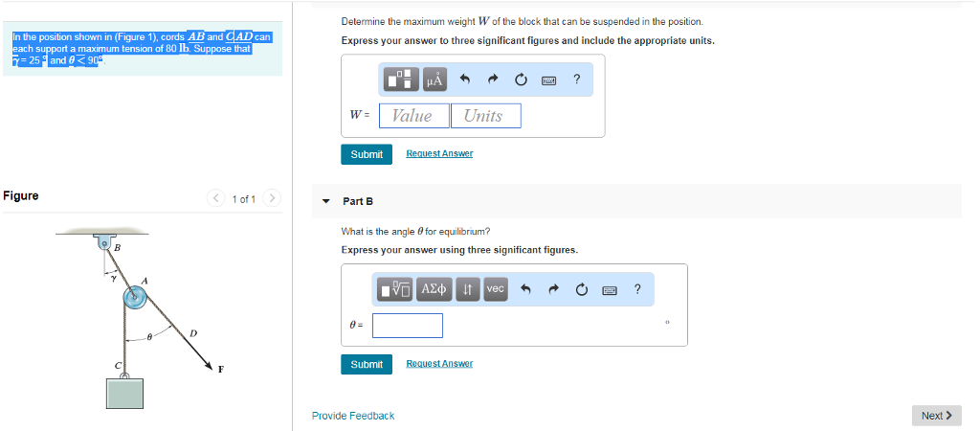Reset the theta answer field
Image resolution: width=980 pixels, height=431 pixels.
(x=582, y=289)
